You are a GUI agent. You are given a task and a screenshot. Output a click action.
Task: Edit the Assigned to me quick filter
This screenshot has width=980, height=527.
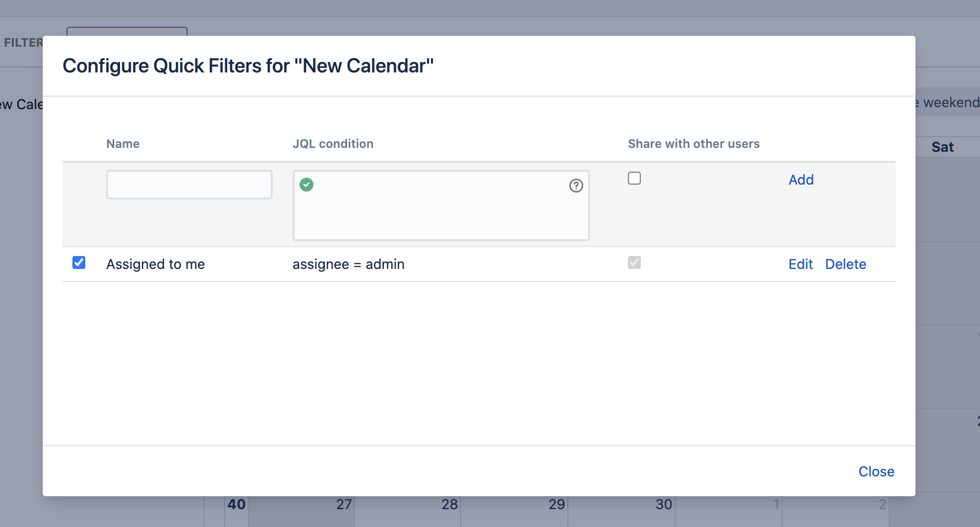(x=800, y=264)
